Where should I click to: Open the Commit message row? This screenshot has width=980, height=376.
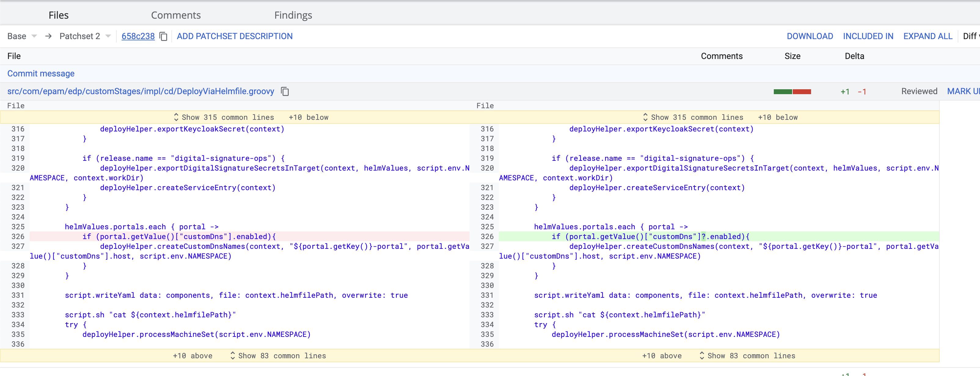[x=41, y=74]
